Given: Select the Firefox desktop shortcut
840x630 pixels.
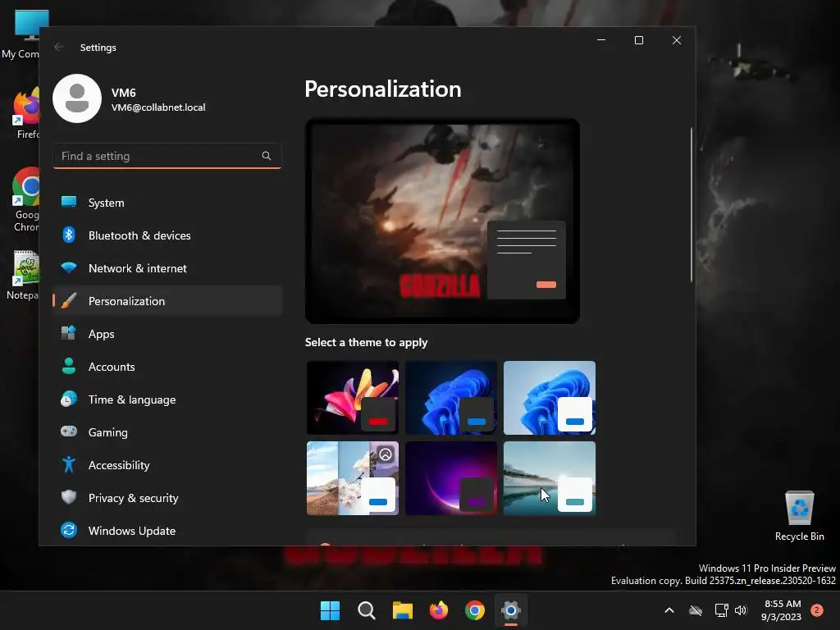Looking at the screenshot, I should 27,115.
